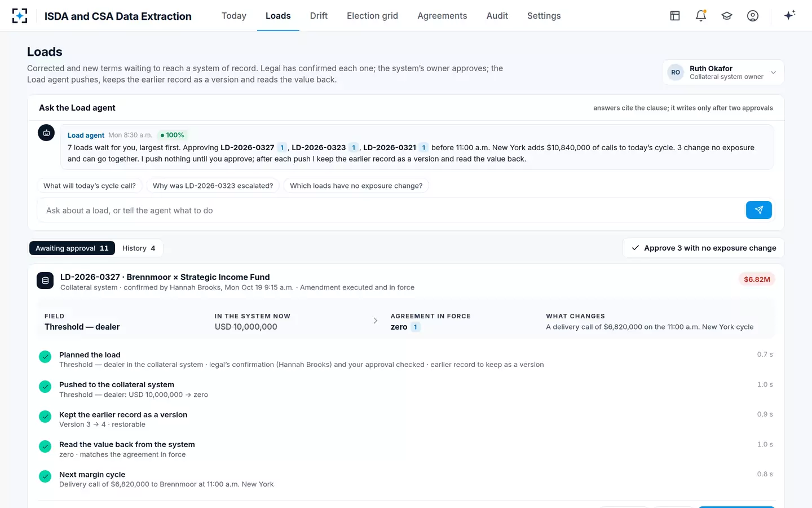Open the Election grid tab
Image resolution: width=812 pixels, height=508 pixels.
click(372, 16)
